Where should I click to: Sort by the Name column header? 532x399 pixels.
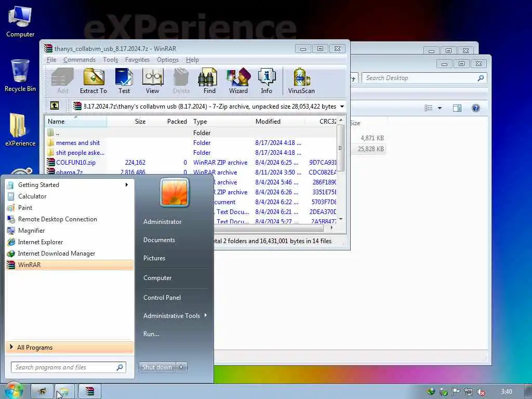[x=75, y=122]
